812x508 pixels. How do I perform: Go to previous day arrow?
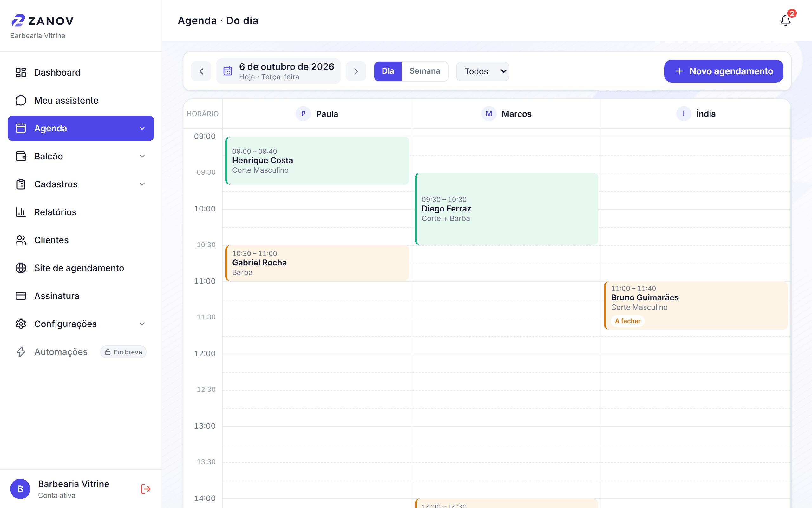click(201, 71)
